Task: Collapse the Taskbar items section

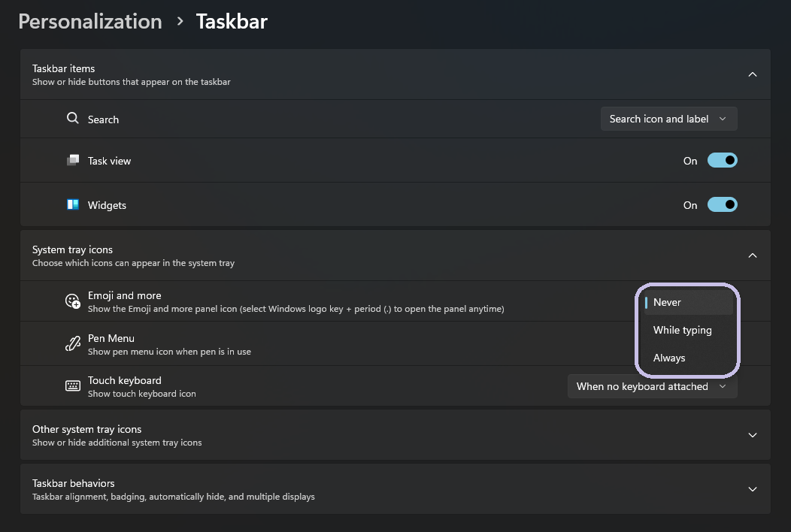Action: tap(752, 74)
